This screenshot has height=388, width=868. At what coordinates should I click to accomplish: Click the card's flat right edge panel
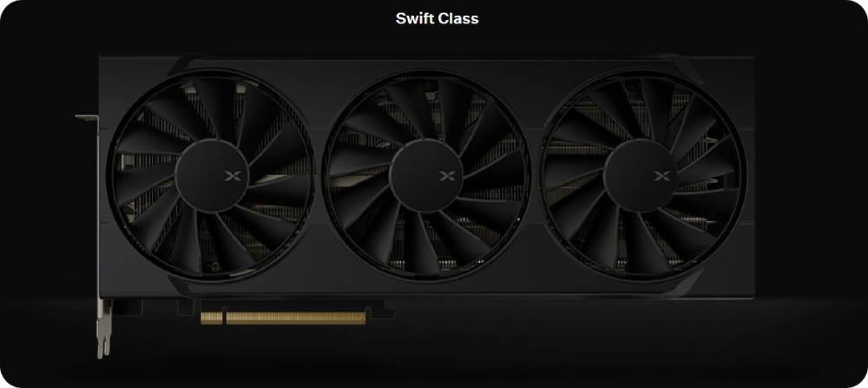[748, 177]
